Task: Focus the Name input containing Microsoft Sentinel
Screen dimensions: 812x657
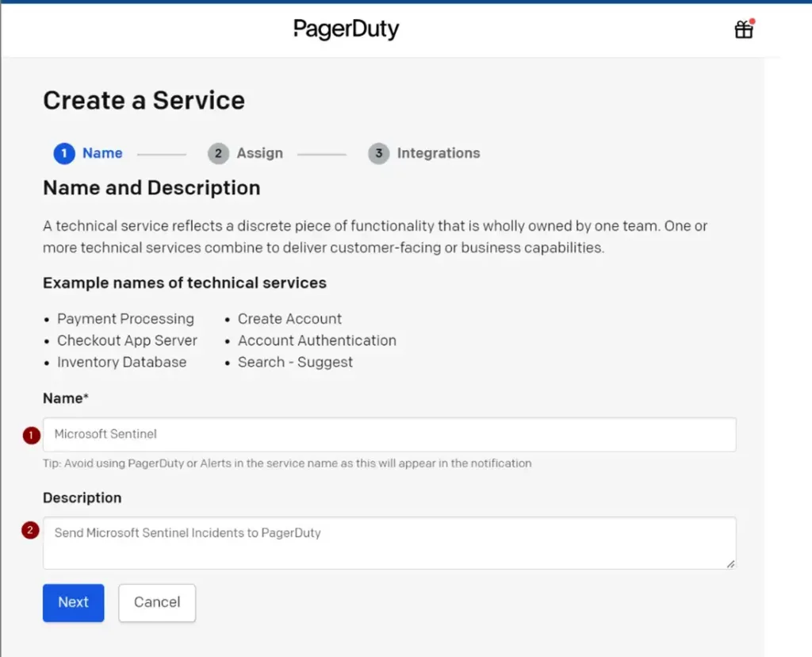Action: click(389, 435)
